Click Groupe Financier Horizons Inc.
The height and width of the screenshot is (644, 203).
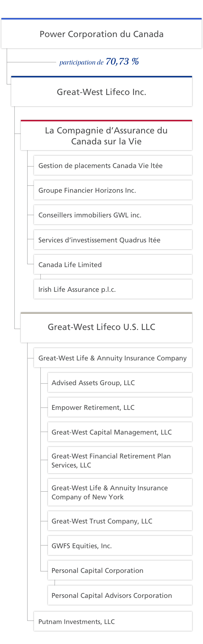point(113,190)
